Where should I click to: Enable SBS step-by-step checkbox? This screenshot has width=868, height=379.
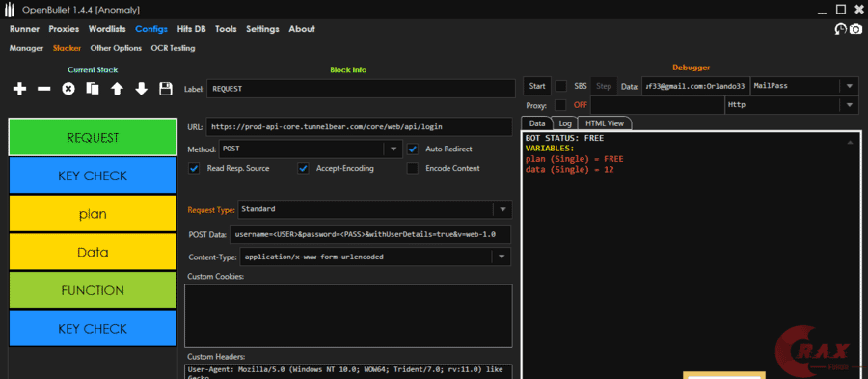point(561,86)
